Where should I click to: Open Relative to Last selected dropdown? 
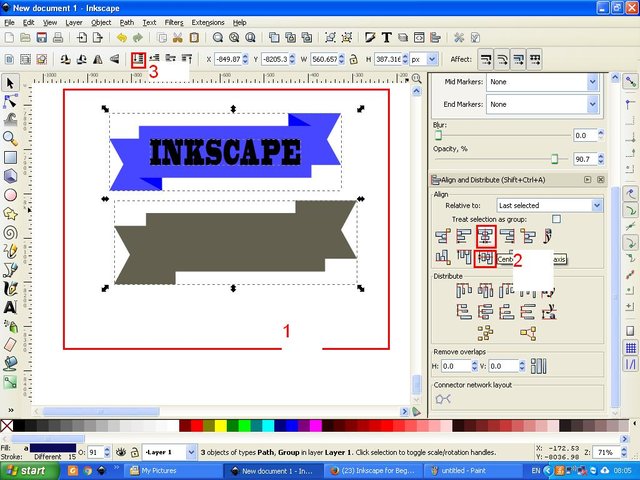pos(549,205)
